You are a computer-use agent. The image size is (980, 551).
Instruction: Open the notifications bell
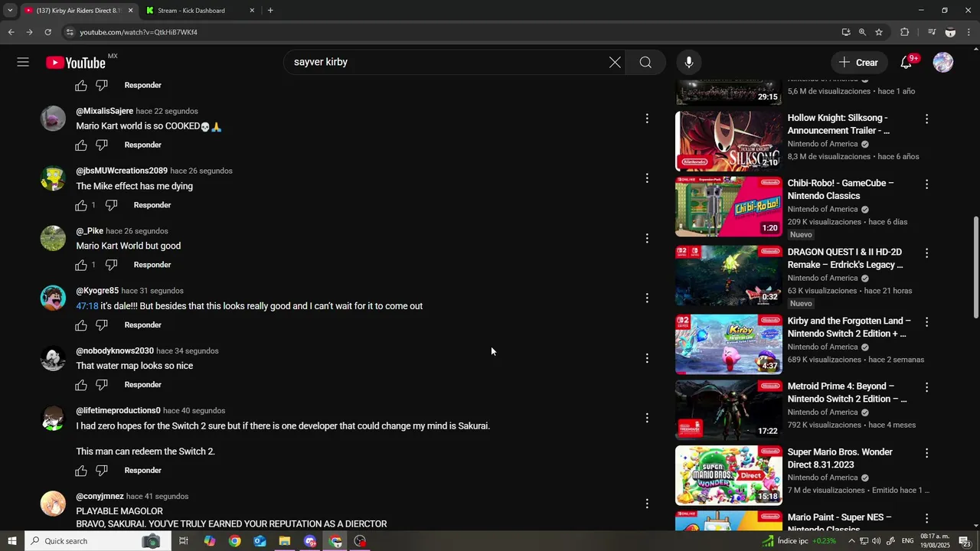coord(906,62)
